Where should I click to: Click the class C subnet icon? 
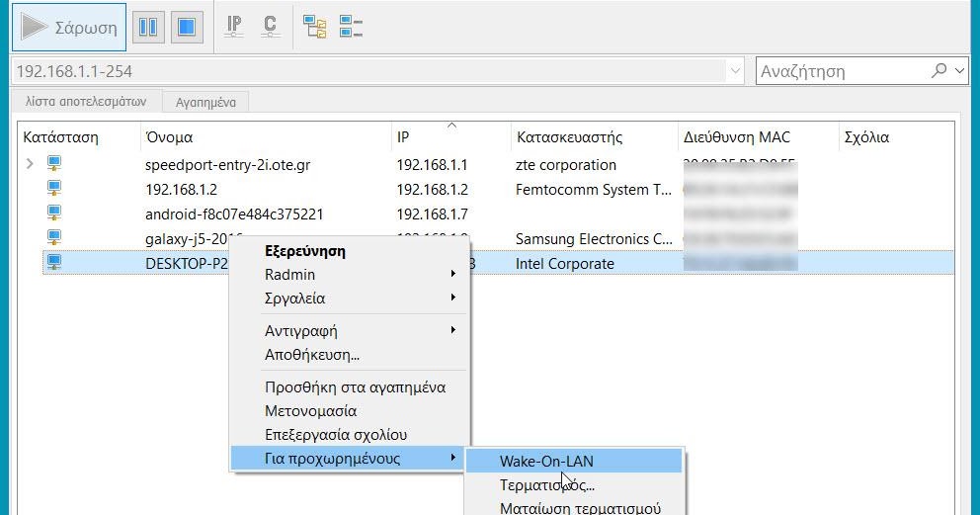[270, 27]
